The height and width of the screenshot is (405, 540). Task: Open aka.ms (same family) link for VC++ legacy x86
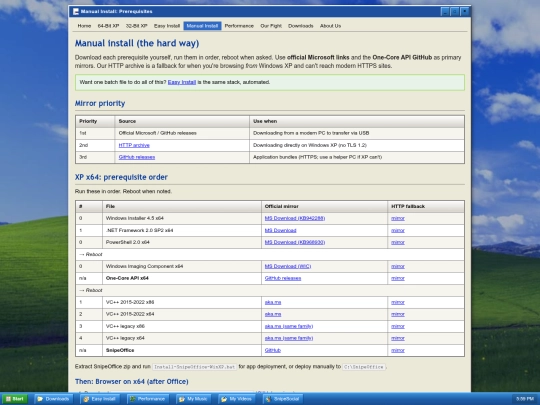click(289, 326)
